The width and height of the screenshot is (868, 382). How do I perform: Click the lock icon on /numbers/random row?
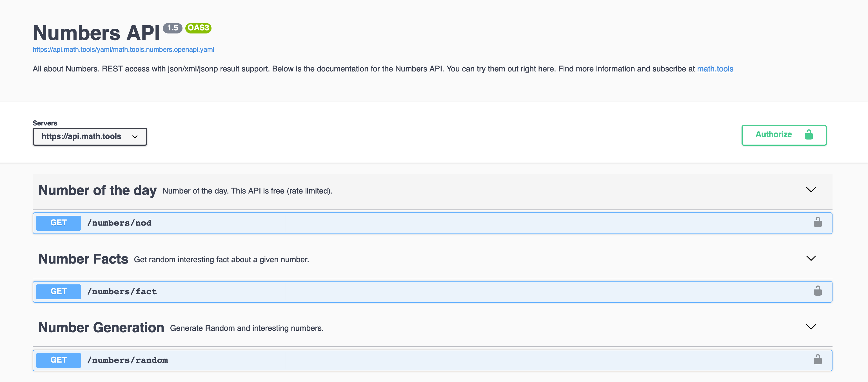click(x=818, y=360)
